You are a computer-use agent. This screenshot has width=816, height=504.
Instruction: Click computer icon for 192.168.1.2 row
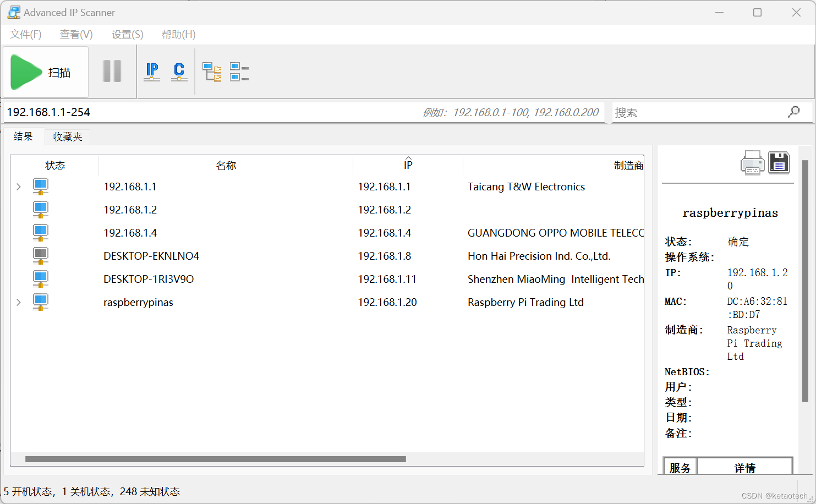[41, 210]
